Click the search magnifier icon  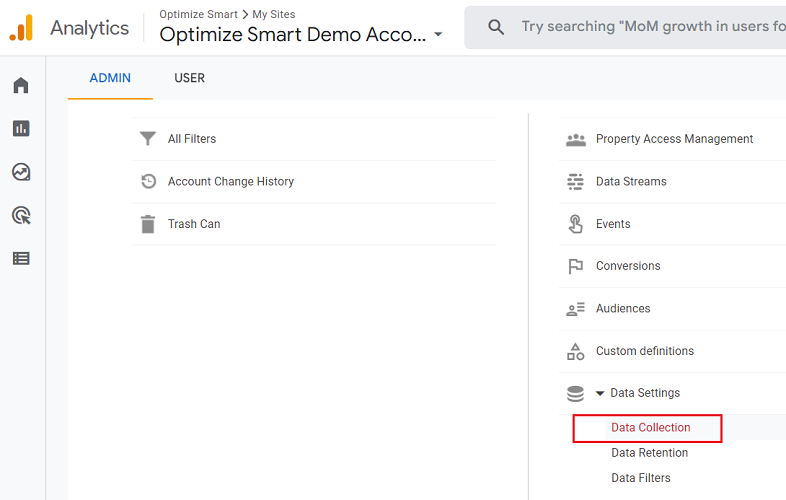pyautogui.click(x=496, y=28)
